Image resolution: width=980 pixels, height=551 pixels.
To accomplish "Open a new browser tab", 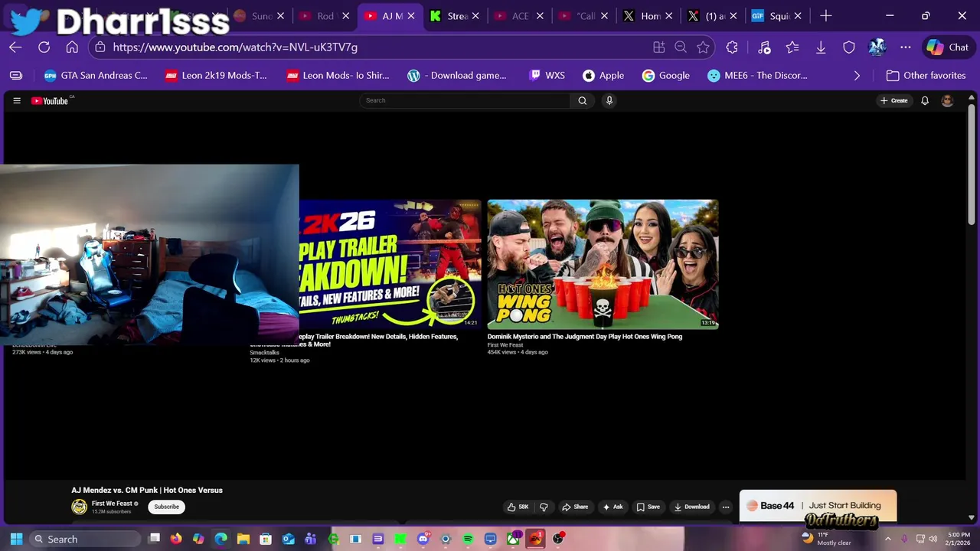I will coord(826,16).
